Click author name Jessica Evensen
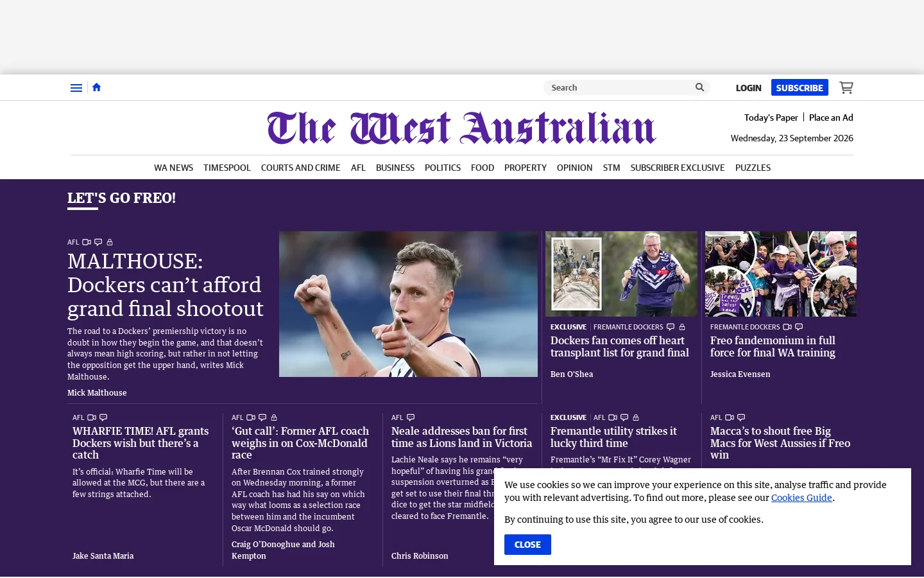 (740, 374)
